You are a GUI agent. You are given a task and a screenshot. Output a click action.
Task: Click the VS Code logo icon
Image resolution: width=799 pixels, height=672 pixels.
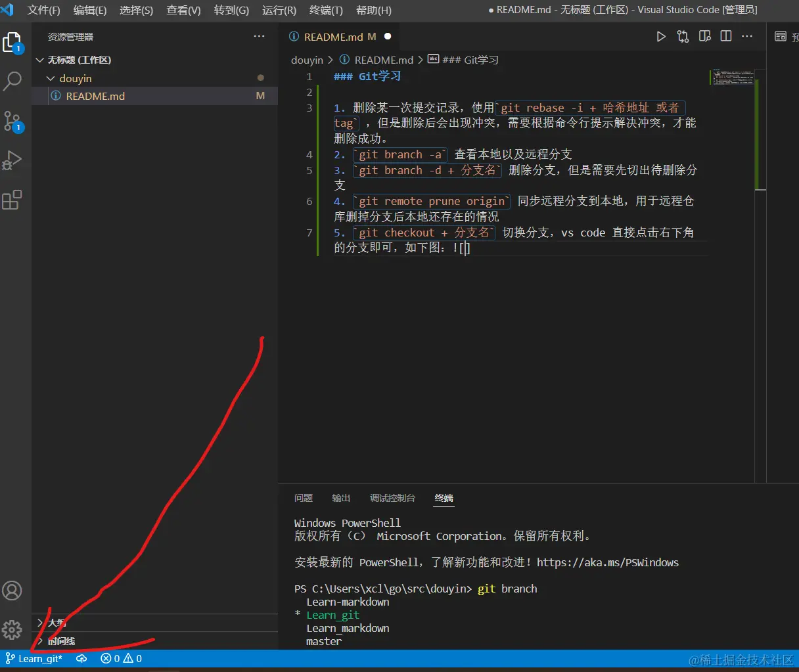click(7, 10)
